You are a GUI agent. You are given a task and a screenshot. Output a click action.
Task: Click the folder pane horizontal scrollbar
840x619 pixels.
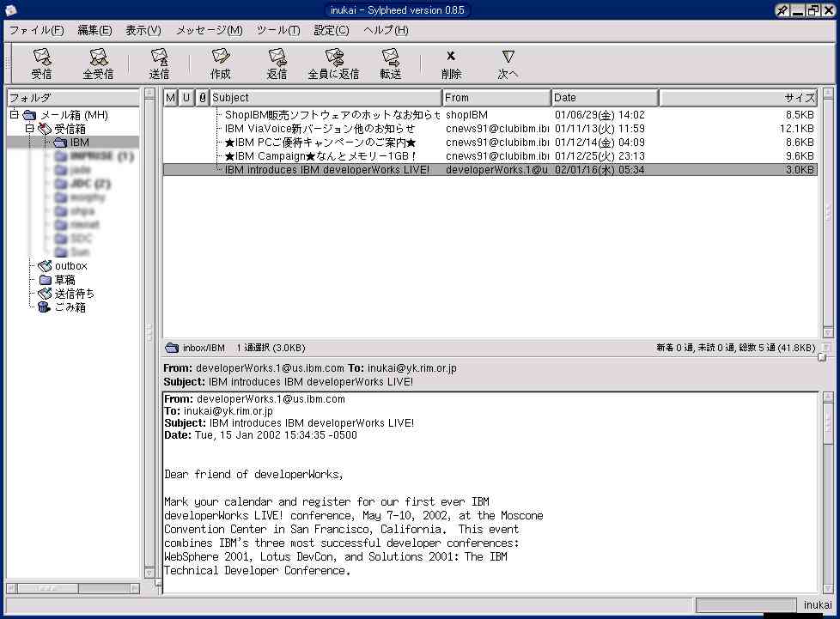[73, 588]
